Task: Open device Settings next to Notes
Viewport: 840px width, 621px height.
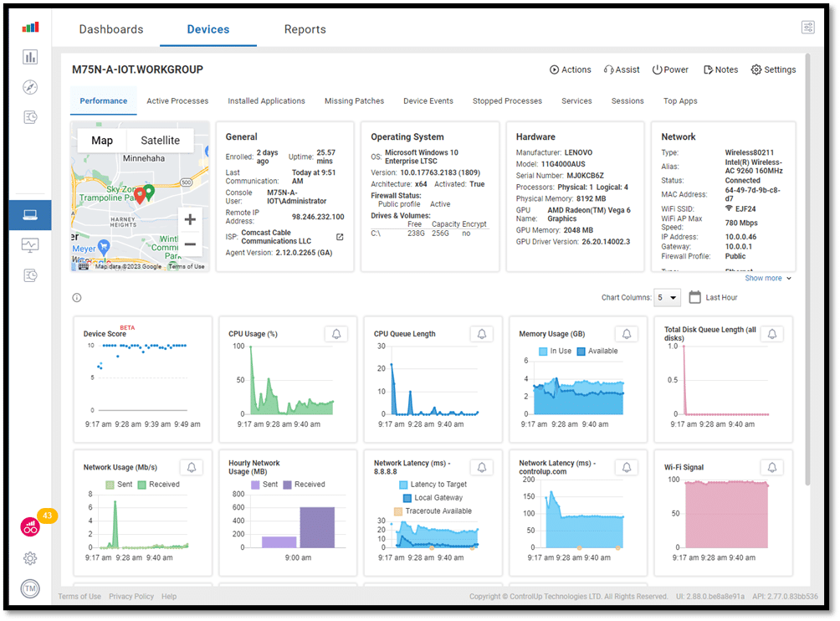Action: point(773,69)
